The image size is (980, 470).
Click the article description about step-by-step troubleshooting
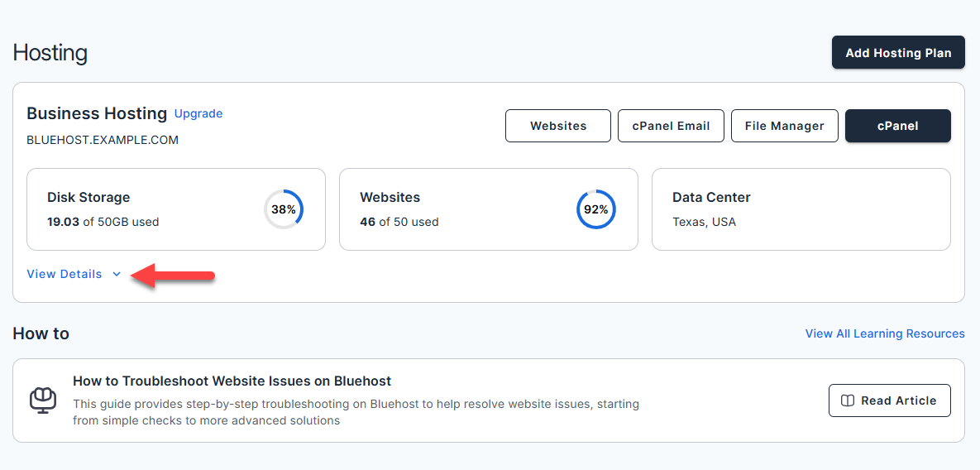(x=356, y=413)
